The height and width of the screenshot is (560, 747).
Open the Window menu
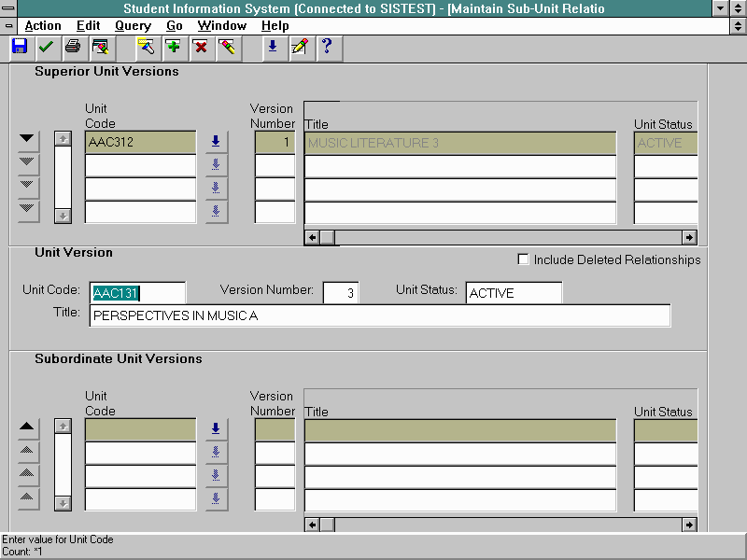coord(222,26)
